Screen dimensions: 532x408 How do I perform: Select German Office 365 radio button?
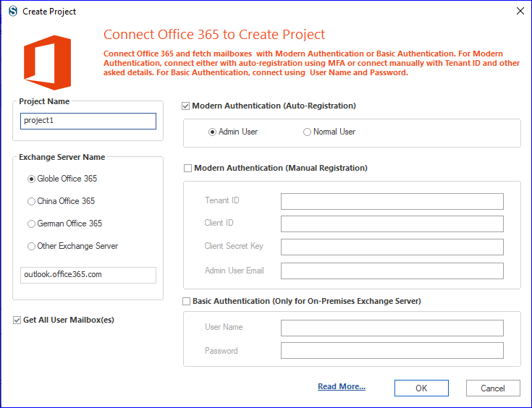point(64,224)
